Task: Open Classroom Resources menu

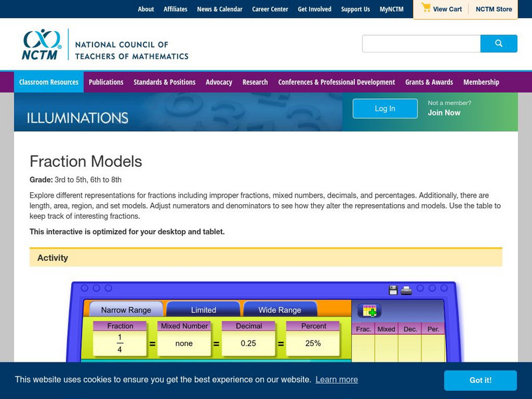Action: click(49, 82)
